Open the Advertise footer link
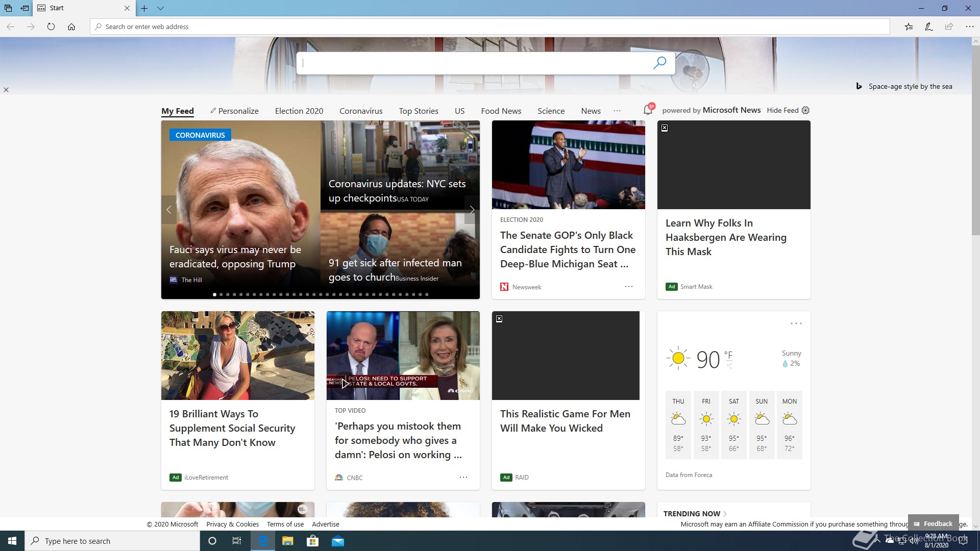Screen dimensions: 980x551 point(326,524)
